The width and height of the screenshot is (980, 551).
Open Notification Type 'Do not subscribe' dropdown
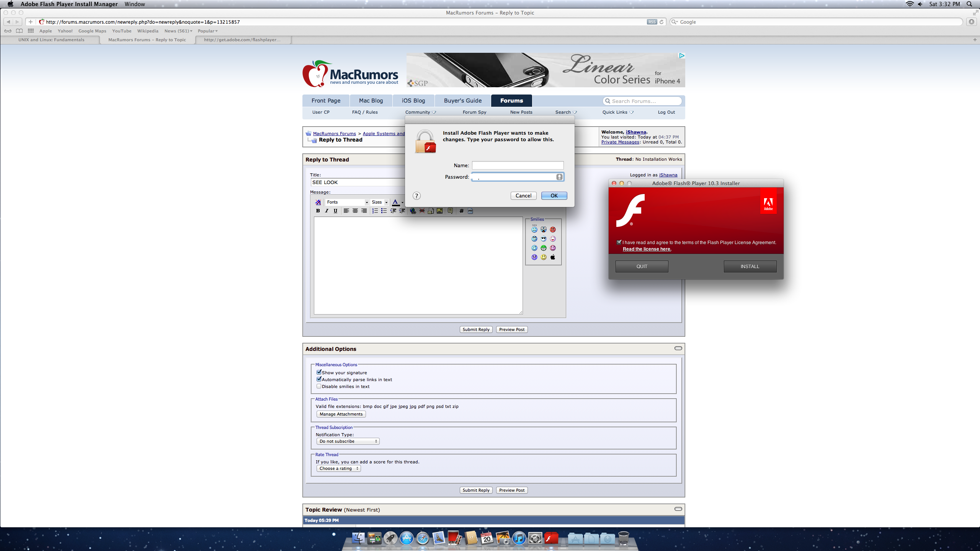348,441
